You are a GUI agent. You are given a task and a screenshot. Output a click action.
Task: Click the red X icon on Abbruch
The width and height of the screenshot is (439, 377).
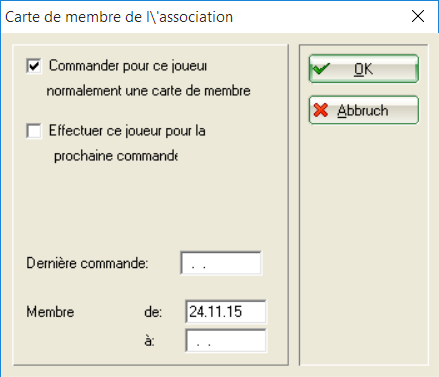321,110
